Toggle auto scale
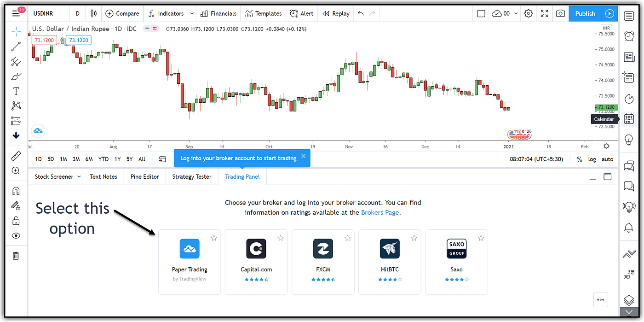Image resolution: width=644 pixels, height=322 pixels. tap(608, 159)
